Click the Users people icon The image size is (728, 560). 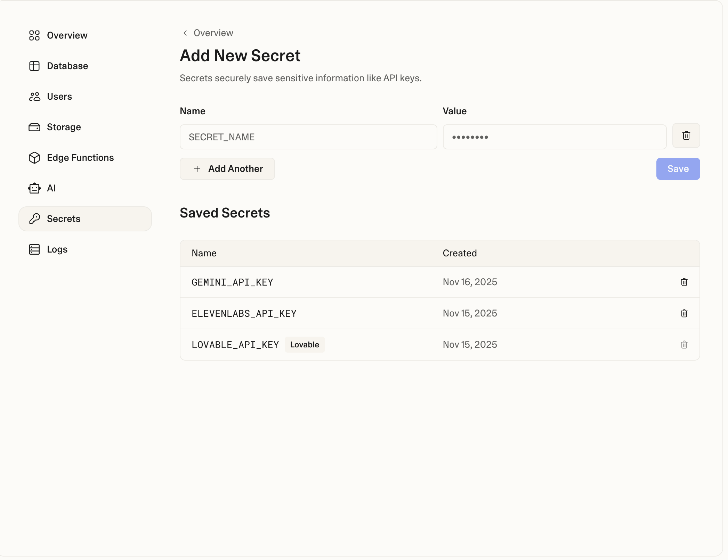pyautogui.click(x=34, y=97)
